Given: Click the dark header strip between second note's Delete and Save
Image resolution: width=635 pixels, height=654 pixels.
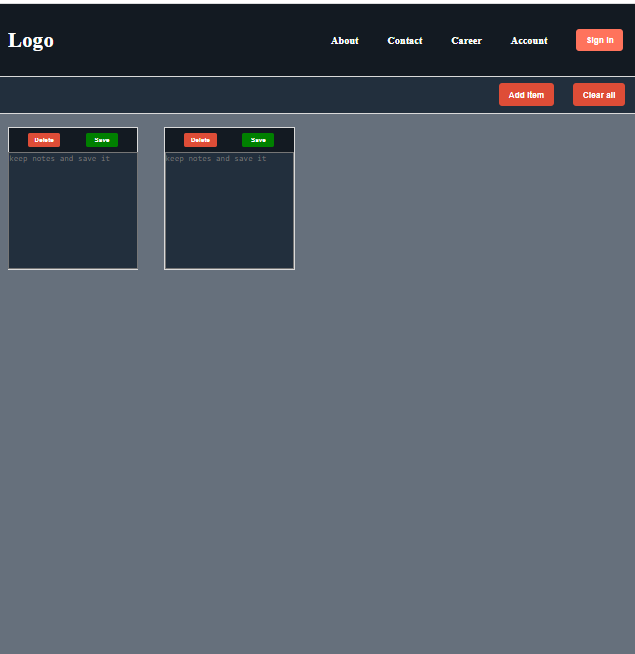Looking at the screenshot, I should 229,140.
